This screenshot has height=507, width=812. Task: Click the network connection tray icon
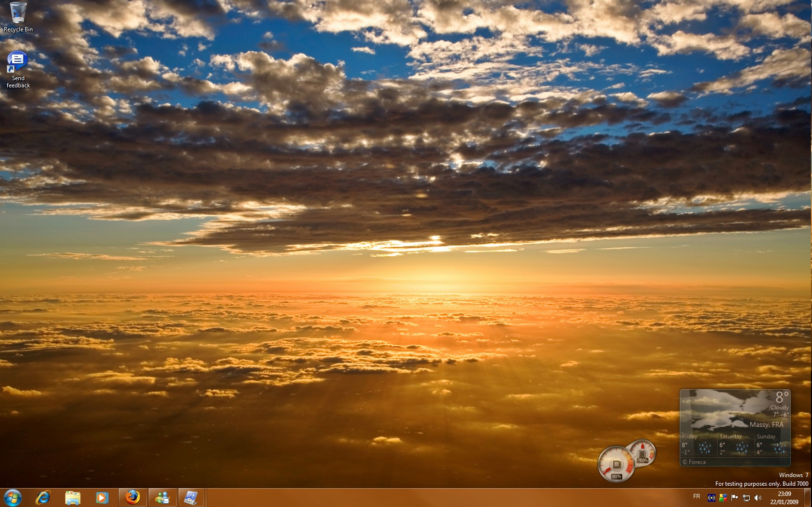coord(746,498)
